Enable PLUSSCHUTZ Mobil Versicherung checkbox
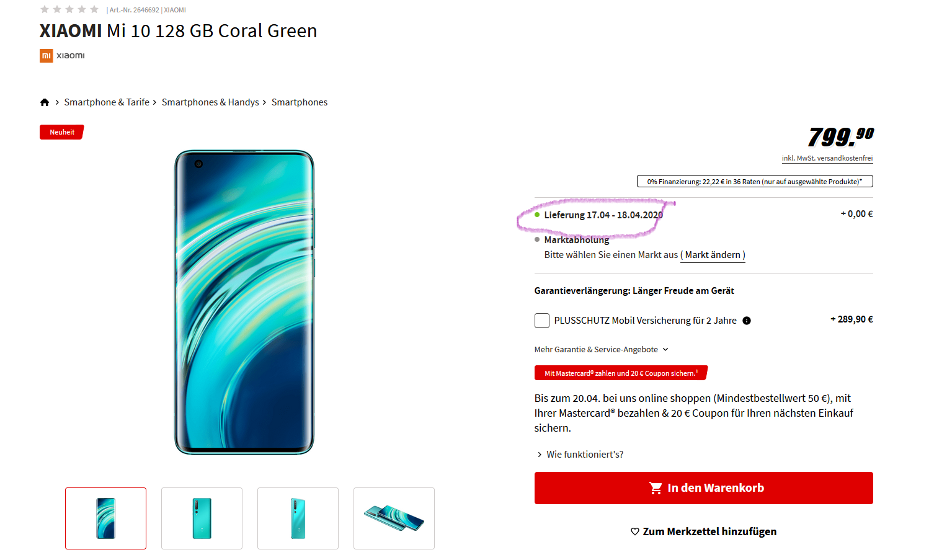The width and height of the screenshot is (947, 560). click(542, 321)
